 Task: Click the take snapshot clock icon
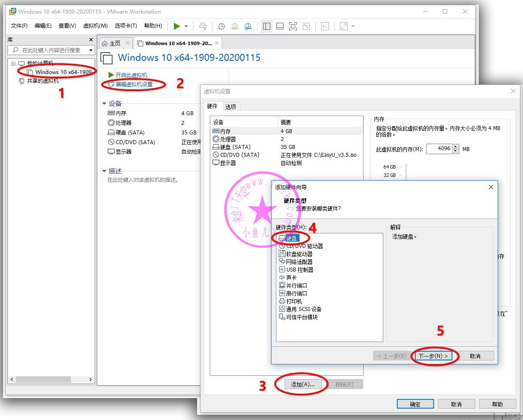tap(221, 26)
